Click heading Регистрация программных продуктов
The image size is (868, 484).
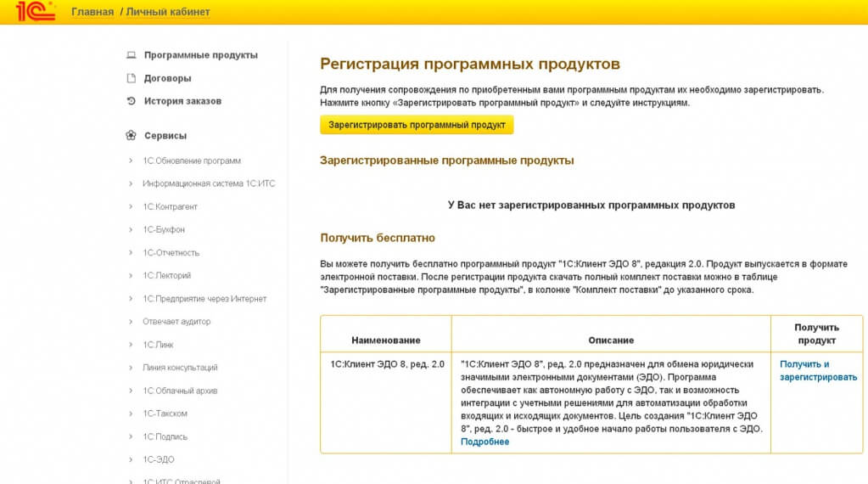[x=470, y=64]
